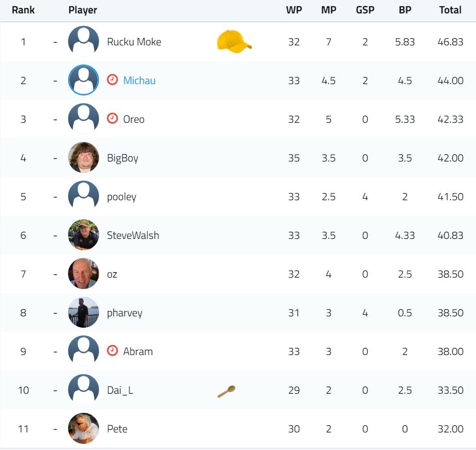Open pharvey's profile photo
476x450 pixels.
pos(84,312)
